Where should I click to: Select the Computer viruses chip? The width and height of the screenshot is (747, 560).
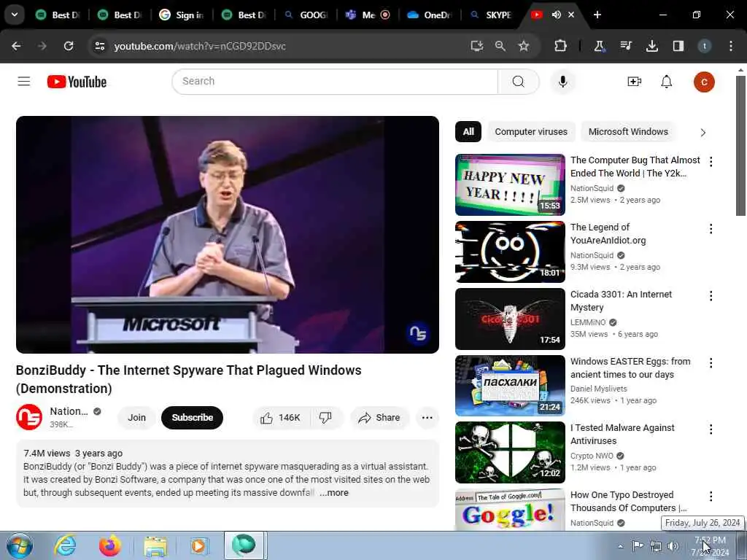pos(531,132)
